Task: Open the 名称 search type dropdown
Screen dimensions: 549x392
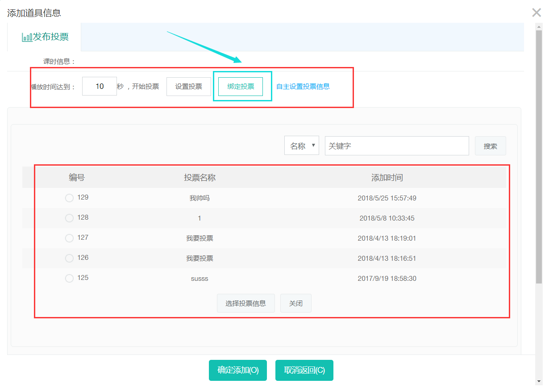Action: 302,146
